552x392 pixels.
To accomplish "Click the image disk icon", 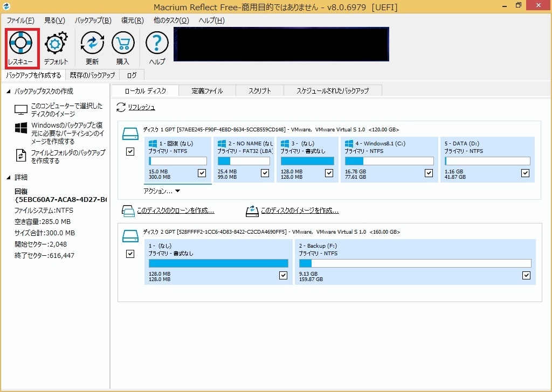I will click(252, 211).
